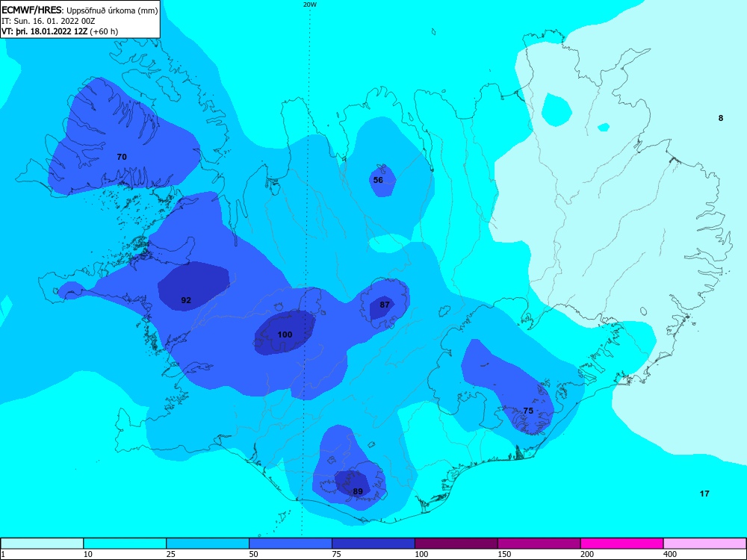Click the legend tick label 150

click(504, 554)
